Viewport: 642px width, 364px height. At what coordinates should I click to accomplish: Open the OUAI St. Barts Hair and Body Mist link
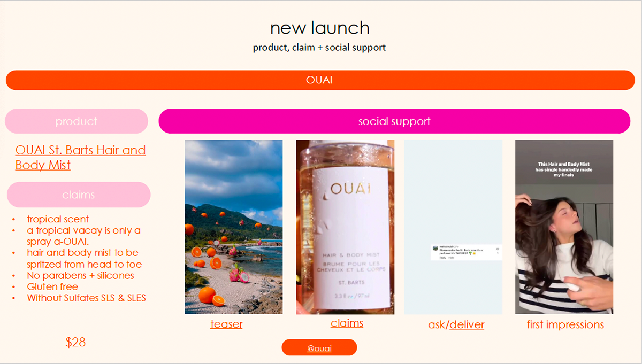[x=80, y=157]
